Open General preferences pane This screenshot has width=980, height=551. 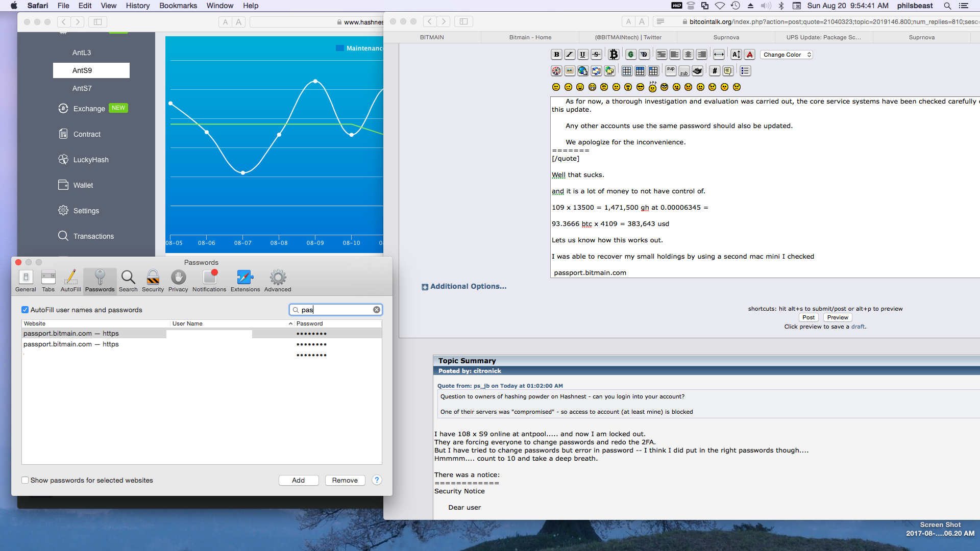click(x=26, y=281)
